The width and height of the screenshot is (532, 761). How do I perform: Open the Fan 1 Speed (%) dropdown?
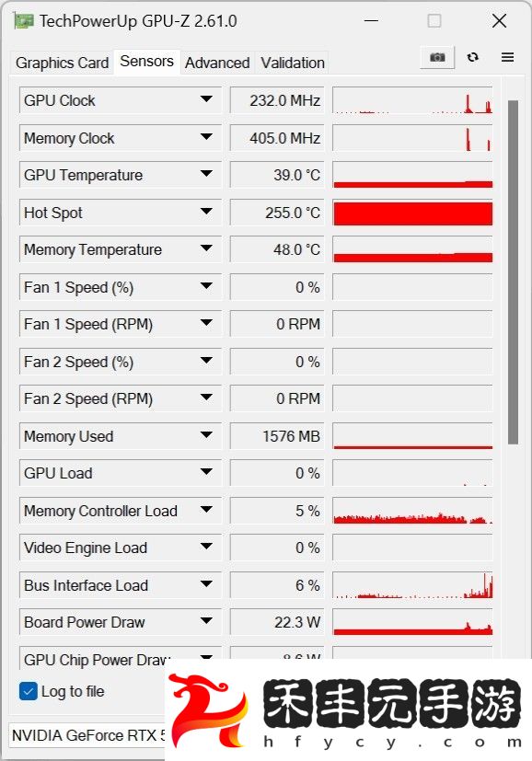coord(206,286)
